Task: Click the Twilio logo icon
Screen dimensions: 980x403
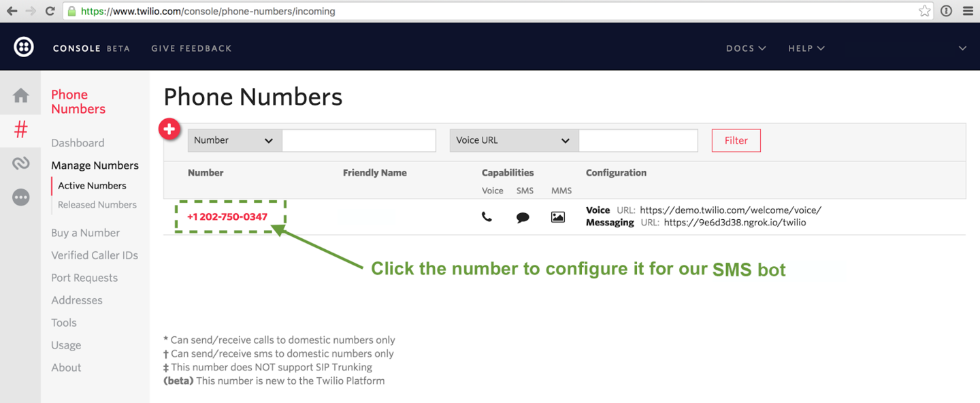Action: tap(24, 47)
